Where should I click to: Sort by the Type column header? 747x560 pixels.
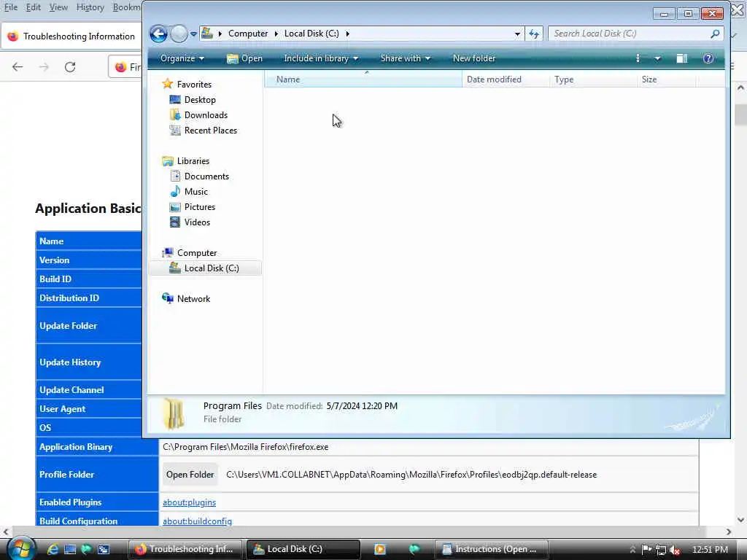click(x=593, y=79)
